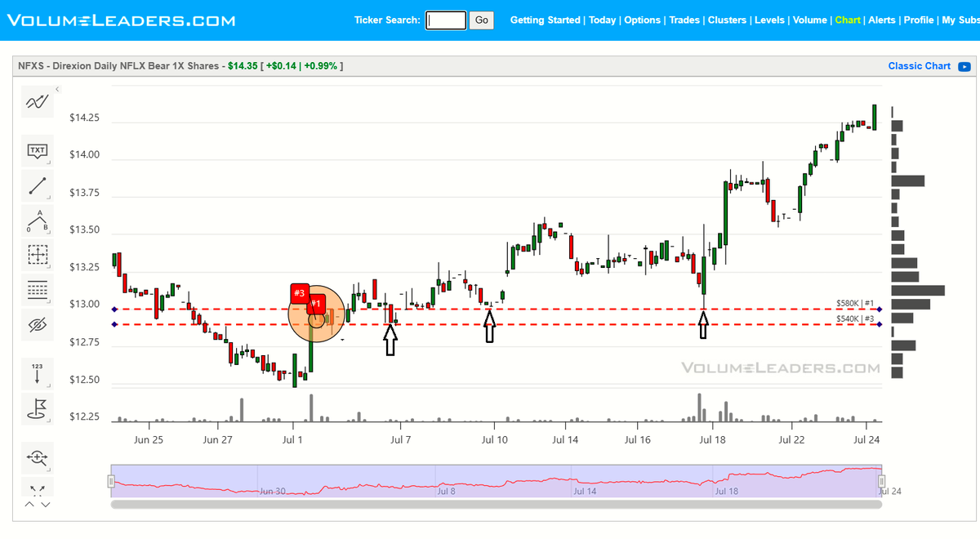Click the 123 vertical counter tool

(x=38, y=374)
